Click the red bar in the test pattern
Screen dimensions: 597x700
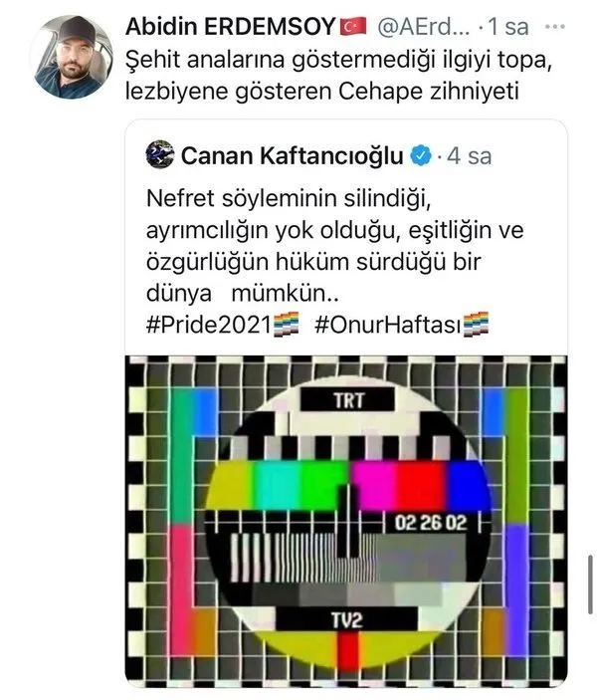(420, 486)
